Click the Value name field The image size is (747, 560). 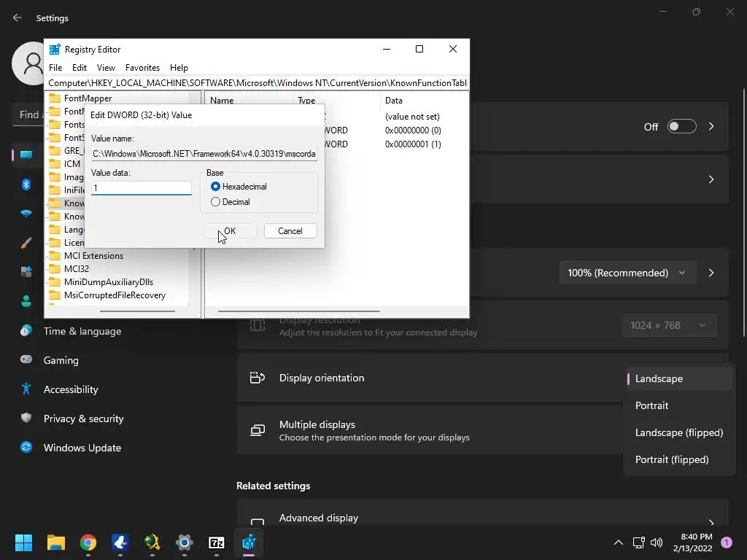pyautogui.click(x=204, y=154)
